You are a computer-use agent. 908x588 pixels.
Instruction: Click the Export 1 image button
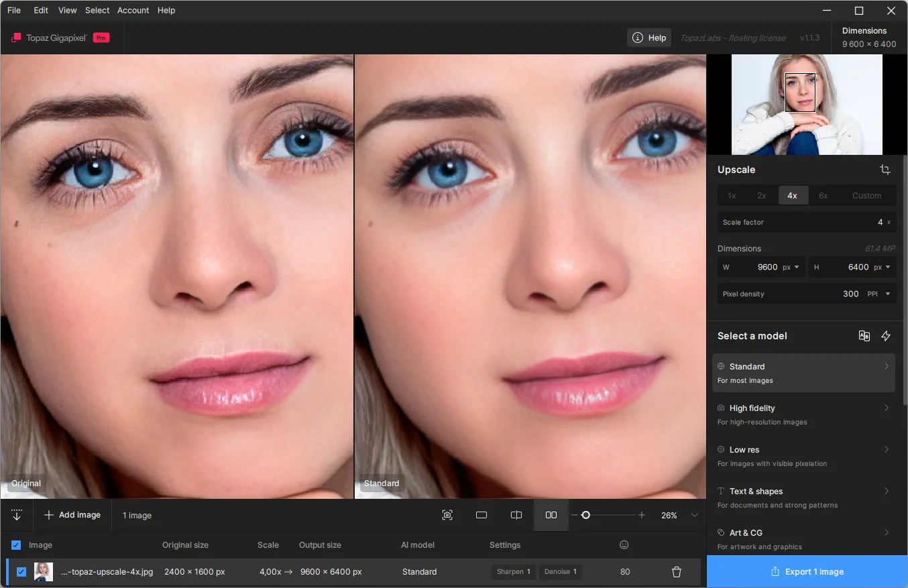(807, 572)
